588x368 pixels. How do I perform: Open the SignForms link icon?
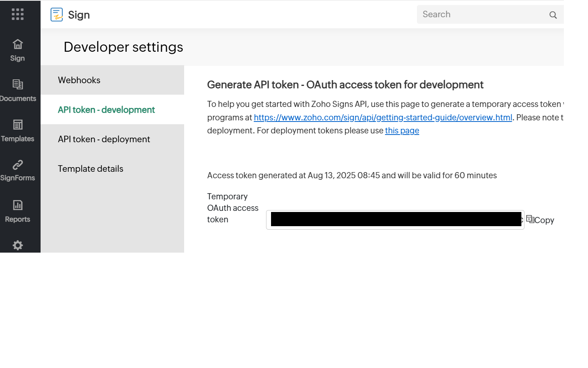(18, 165)
